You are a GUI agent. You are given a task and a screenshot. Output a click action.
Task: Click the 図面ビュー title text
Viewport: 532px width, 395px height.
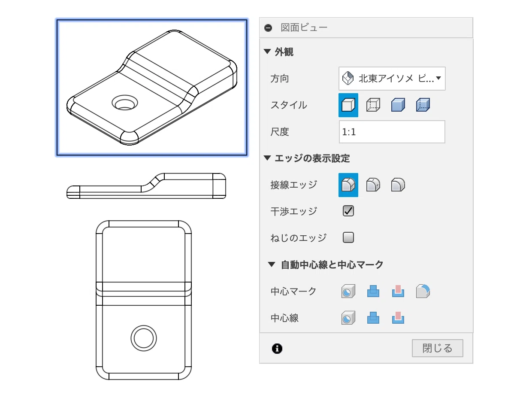(x=304, y=28)
